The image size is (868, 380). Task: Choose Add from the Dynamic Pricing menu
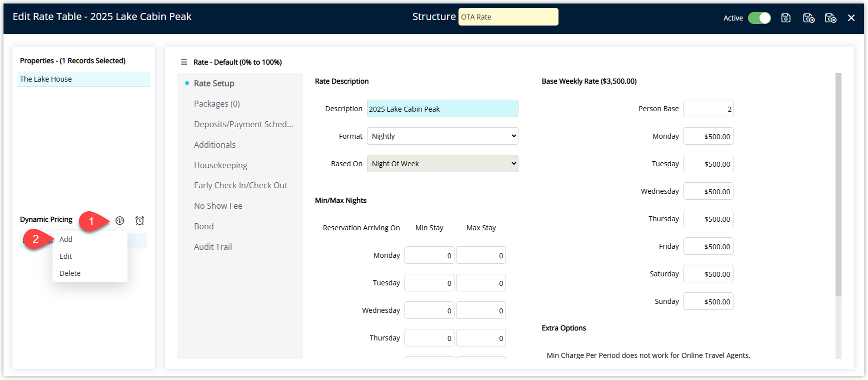(66, 239)
